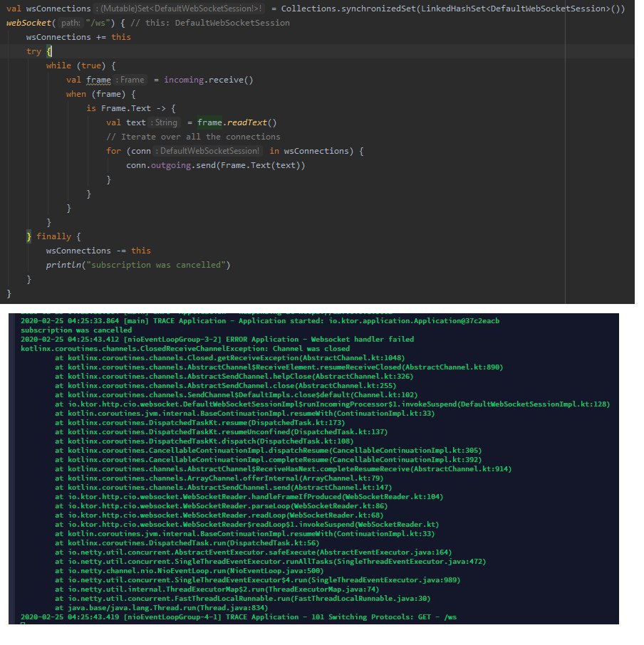Click the 'Closed.getReceiveException' stack trace line
This screenshot has width=644, height=645.
click(229, 358)
